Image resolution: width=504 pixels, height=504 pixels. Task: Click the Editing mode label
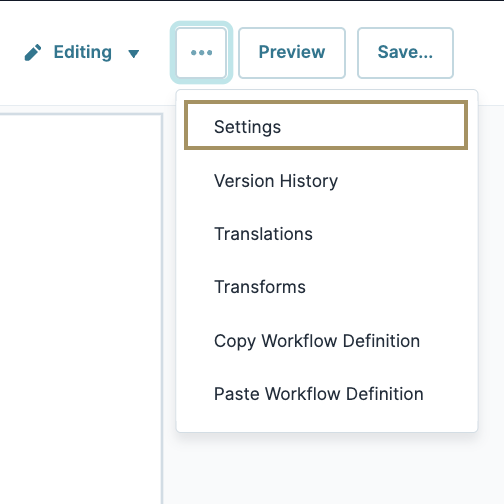tap(83, 52)
